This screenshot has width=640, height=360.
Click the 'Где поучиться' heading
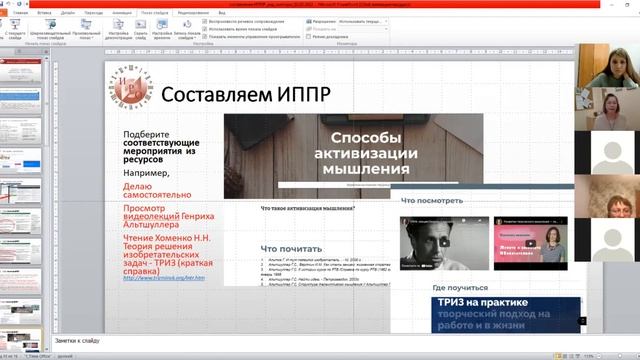pyautogui.click(x=460, y=288)
